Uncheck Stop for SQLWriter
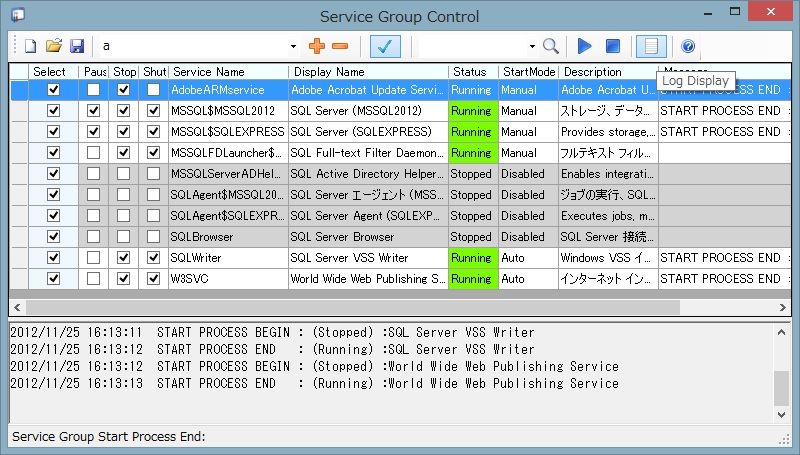The height and width of the screenshot is (455, 800). point(123,258)
